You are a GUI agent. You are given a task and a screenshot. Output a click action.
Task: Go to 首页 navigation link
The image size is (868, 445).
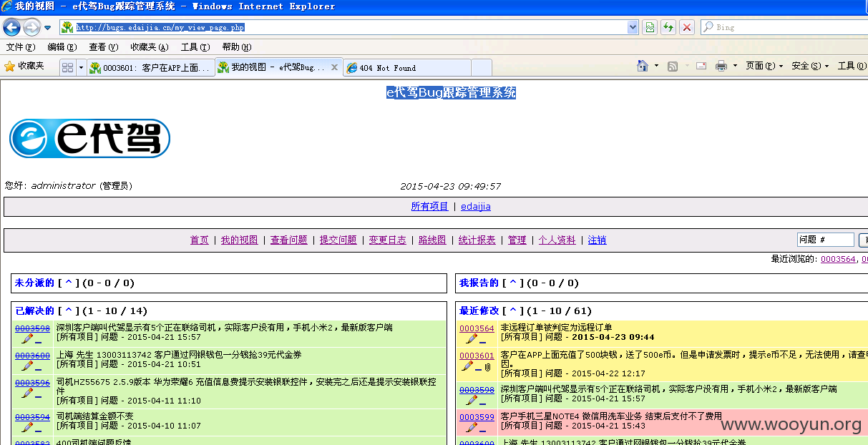click(200, 240)
